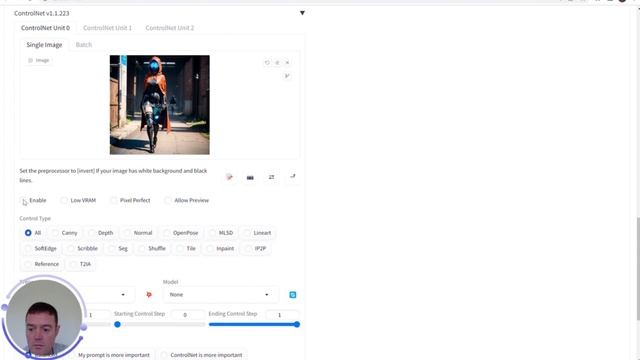The height and width of the screenshot is (360, 640).
Task: Click the Image label badge
Action: pyautogui.click(x=38, y=60)
